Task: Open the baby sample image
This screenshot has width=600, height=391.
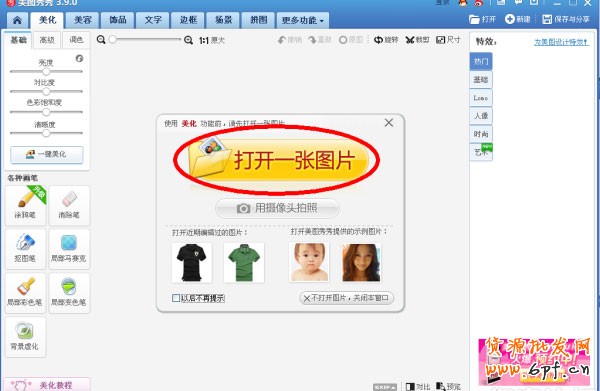Action: click(x=309, y=262)
